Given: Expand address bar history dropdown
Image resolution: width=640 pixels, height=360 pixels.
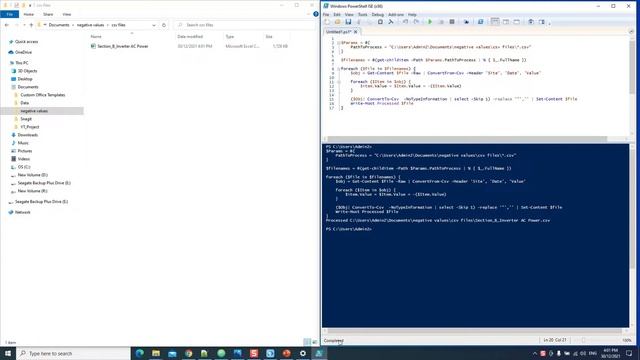Looking at the screenshot, I should click(154, 25).
